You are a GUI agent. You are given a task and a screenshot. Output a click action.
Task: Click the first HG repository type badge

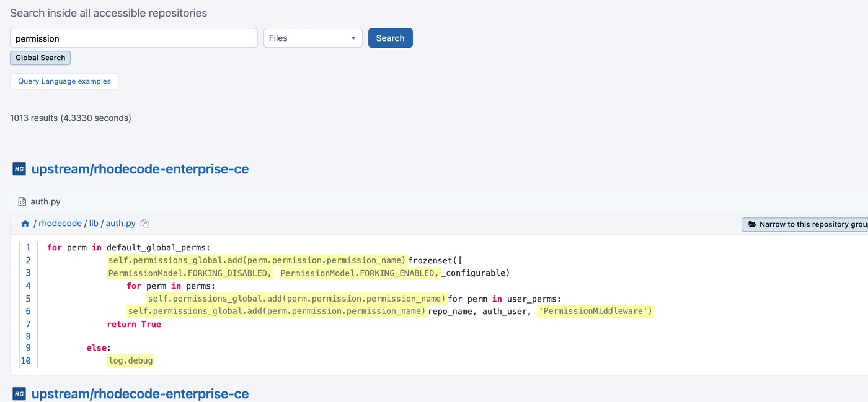pos(19,169)
